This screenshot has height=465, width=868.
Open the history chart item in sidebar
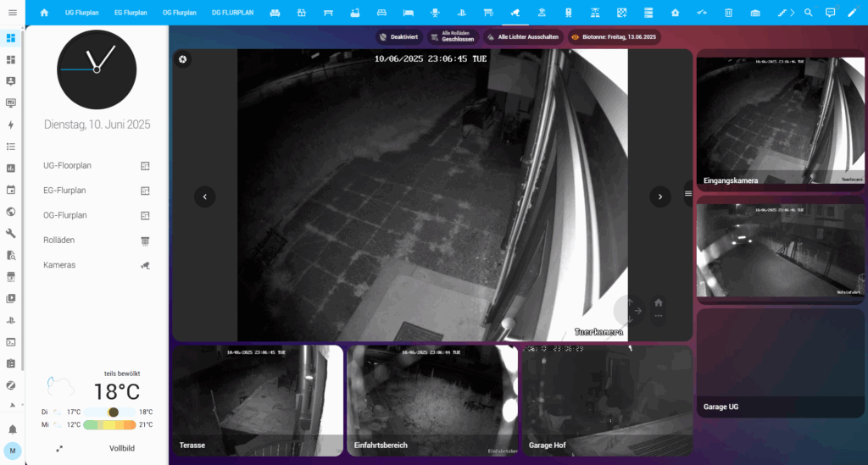[10, 168]
